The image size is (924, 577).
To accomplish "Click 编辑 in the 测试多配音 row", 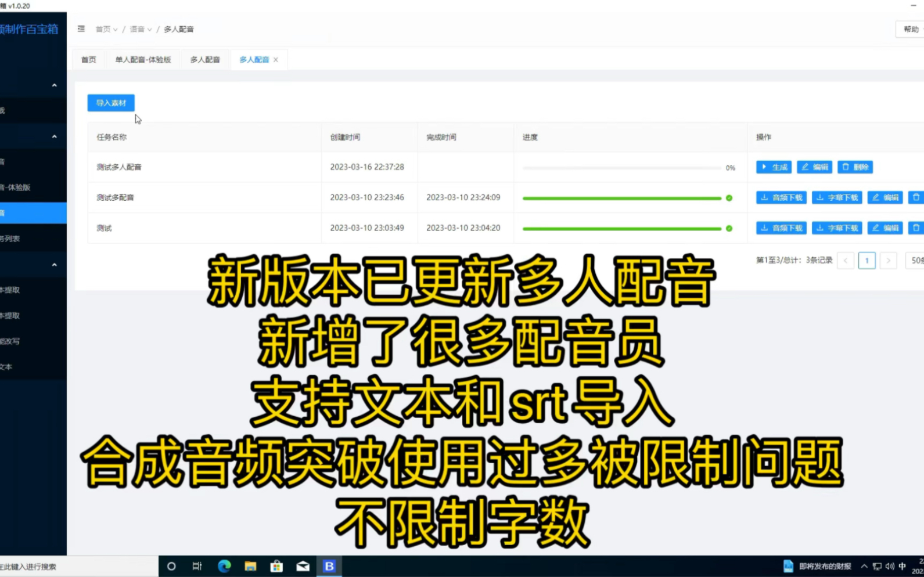I will 885,197.
